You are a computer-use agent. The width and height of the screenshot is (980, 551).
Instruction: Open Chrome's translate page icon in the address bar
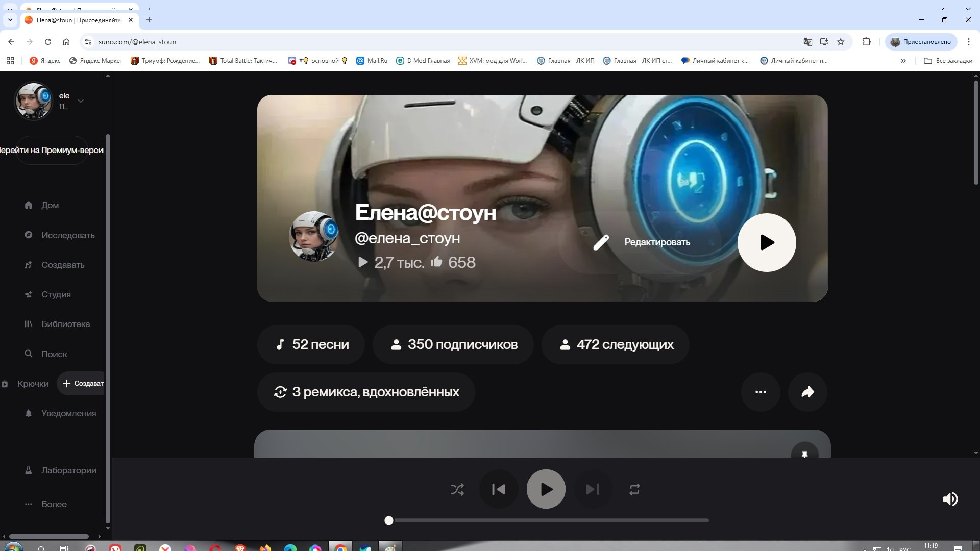click(807, 42)
